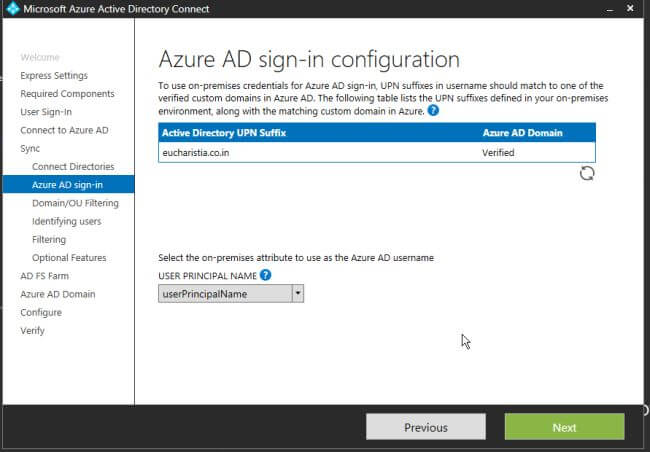Click the help icon after the description text
This screenshot has height=452, width=650.
(x=433, y=111)
